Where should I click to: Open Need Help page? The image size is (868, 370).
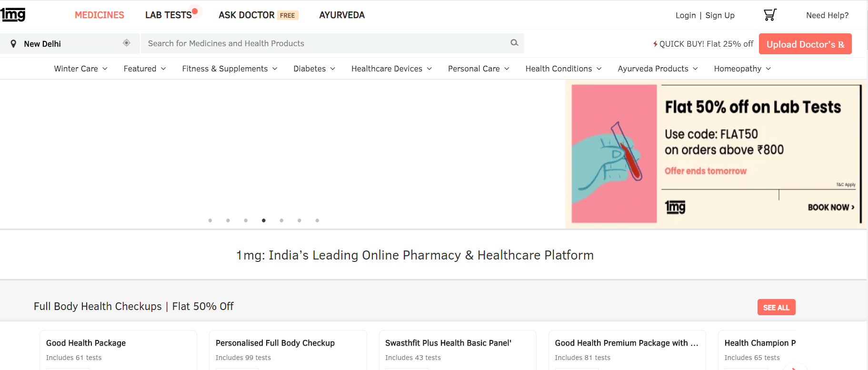coord(827,15)
